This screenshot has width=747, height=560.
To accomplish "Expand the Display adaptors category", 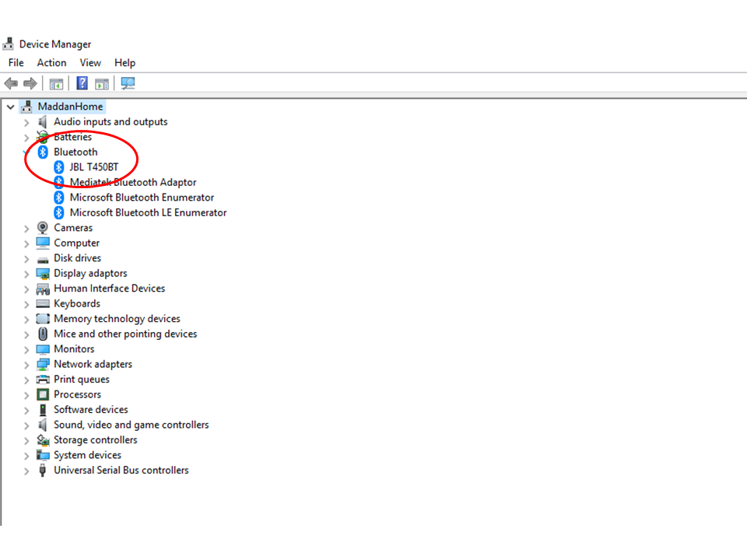I will [26, 275].
